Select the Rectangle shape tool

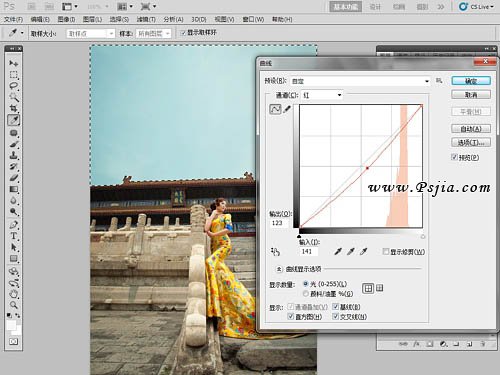pos(13,258)
